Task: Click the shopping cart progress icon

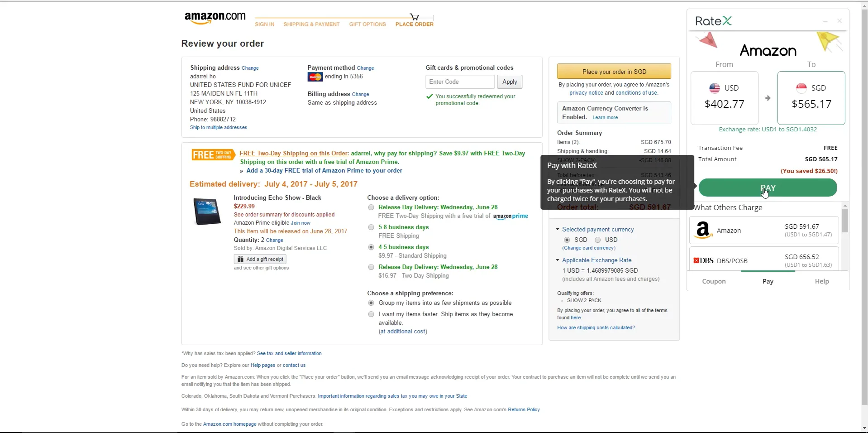Action: click(414, 17)
